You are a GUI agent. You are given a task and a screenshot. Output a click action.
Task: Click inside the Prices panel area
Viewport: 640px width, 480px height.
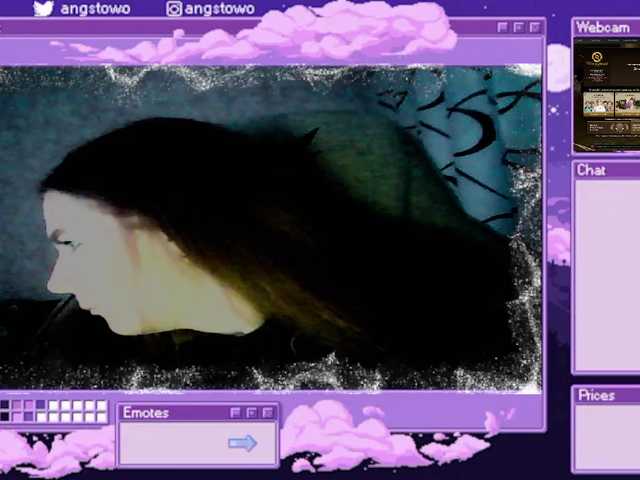pyautogui.click(x=609, y=437)
